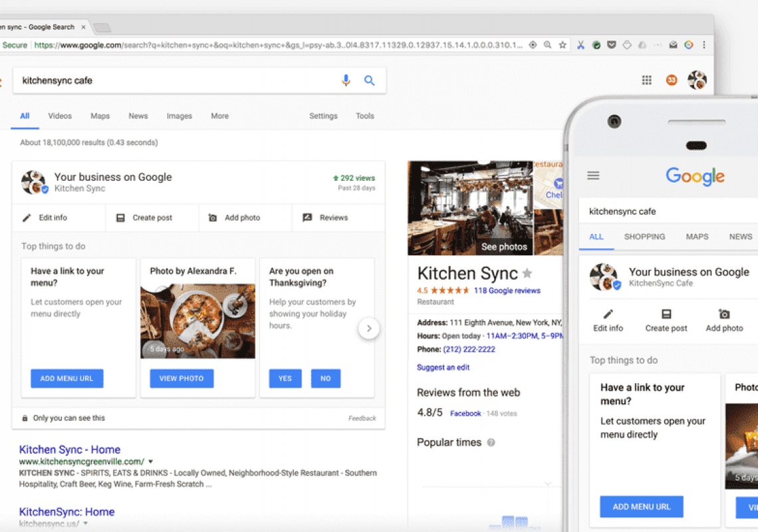
Task: Open the Google apps grid icon
Action: 646,80
